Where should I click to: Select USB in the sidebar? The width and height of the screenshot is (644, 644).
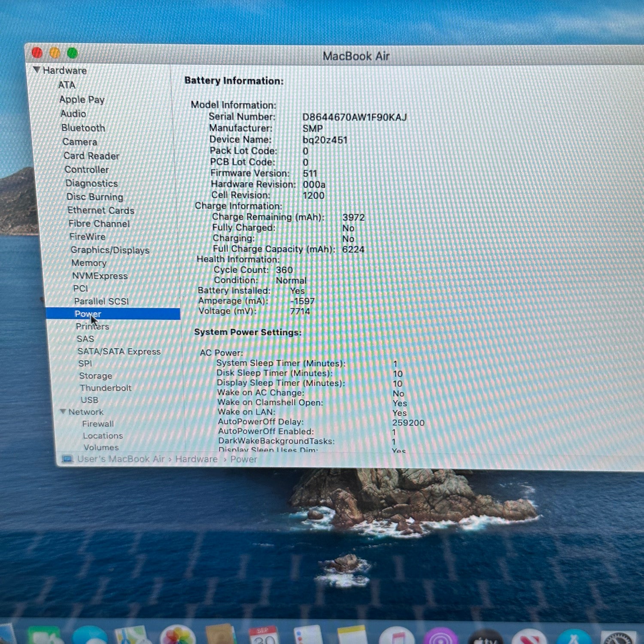(89, 400)
